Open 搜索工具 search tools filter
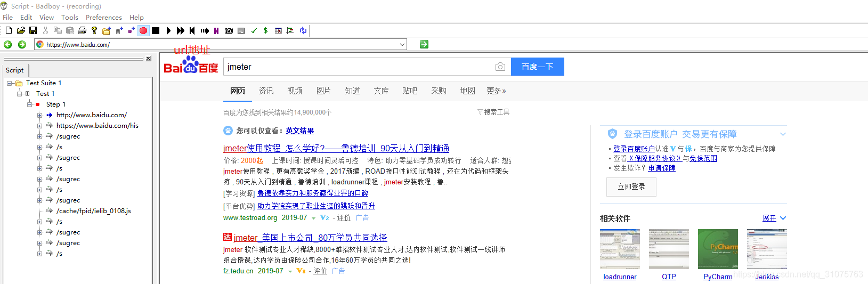868x284 pixels. (x=493, y=112)
